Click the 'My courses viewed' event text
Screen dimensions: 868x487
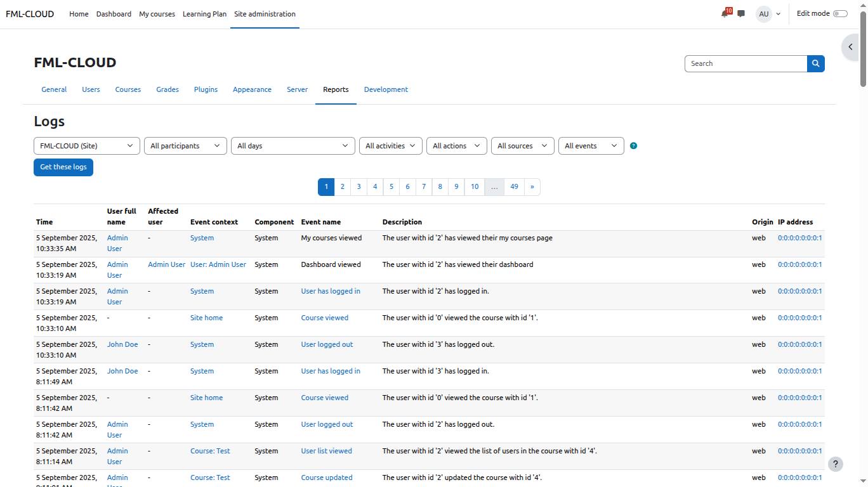click(331, 238)
